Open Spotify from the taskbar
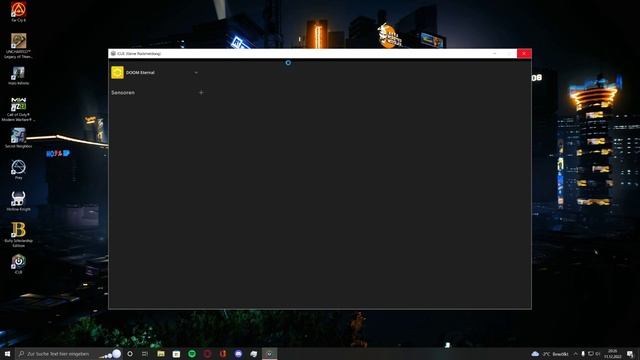Image resolution: width=640 pixels, height=360 pixels. coord(192,353)
